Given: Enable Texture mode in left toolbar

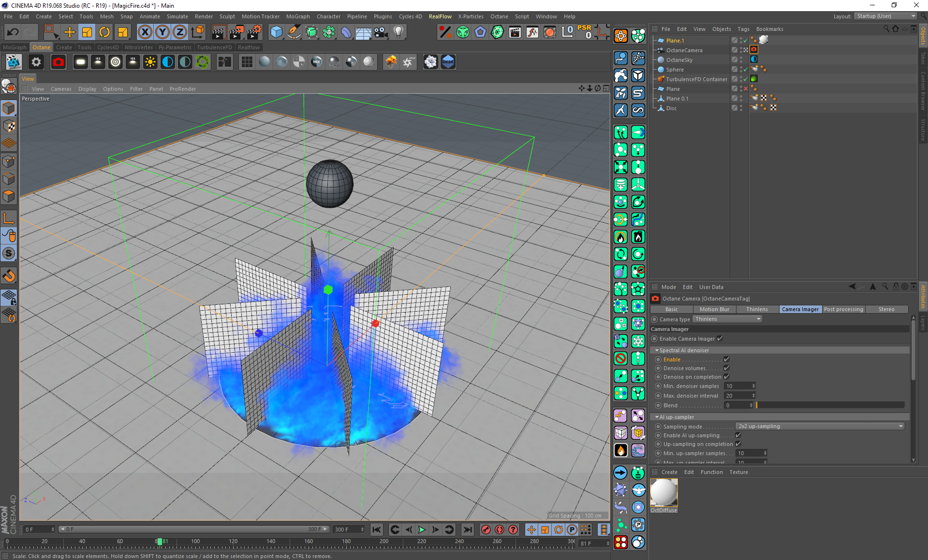Looking at the screenshot, I should pos(9,126).
